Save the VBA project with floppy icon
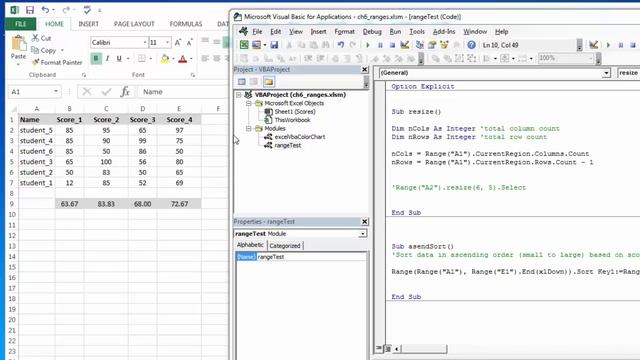The width and height of the screenshot is (640, 360). [274, 45]
